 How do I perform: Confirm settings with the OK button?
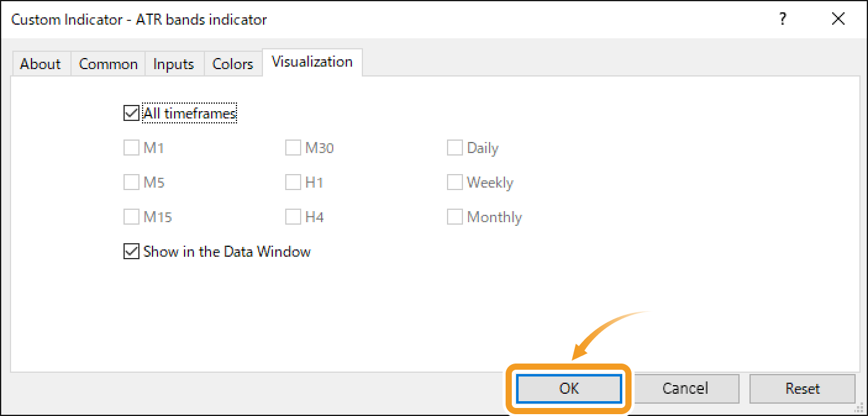click(568, 388)
